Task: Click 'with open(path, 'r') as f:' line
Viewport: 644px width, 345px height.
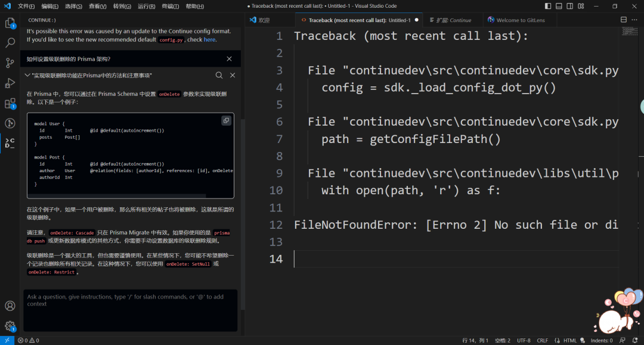Action: [x=411, y=190]
